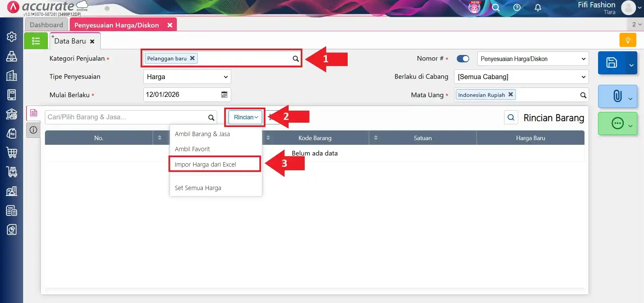Screen dimensions: 644x303
Task: Select the Penyesuaian Harga/Diskon tab
Action: pos(116,25)
